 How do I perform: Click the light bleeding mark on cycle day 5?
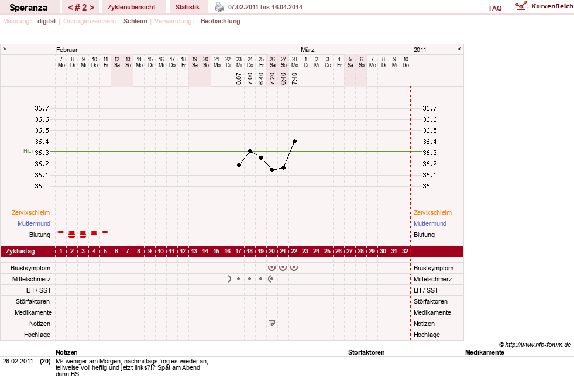coord(105,232)
